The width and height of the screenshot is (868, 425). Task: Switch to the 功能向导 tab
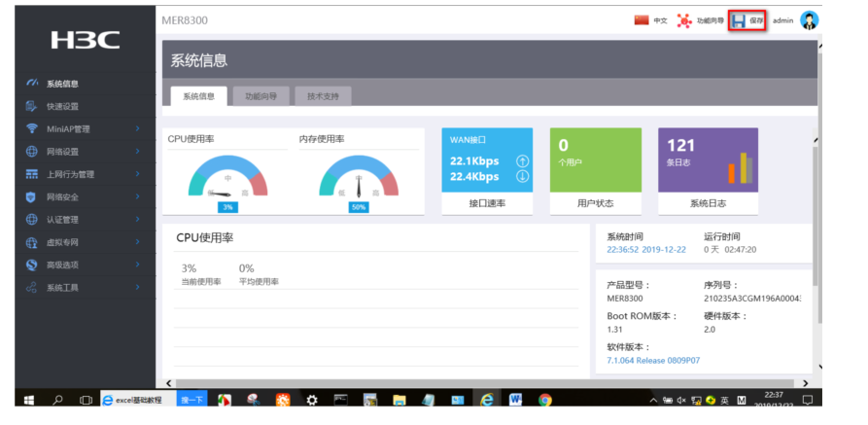point(260,96)
